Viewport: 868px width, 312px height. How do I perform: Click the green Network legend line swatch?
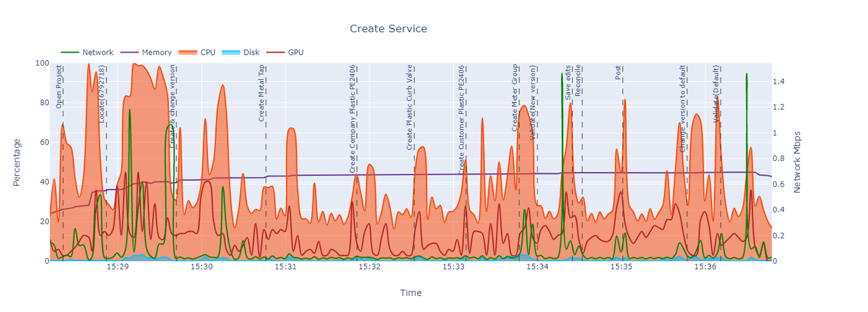click(70, 52)
